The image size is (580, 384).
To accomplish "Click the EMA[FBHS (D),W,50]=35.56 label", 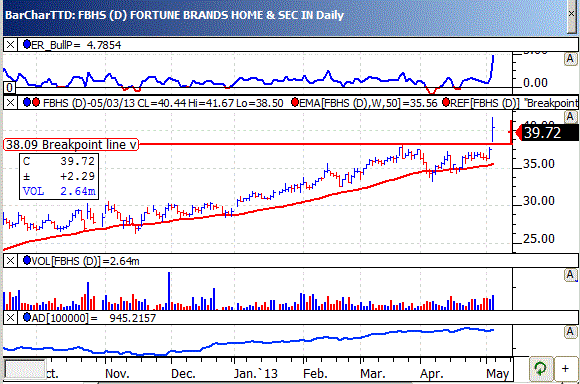I will [368, 103].
